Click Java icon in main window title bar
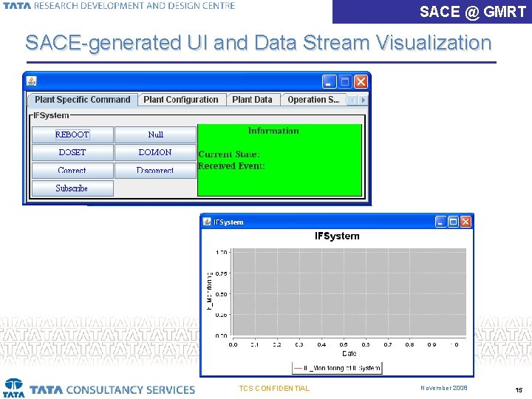 (x=32, y=81)
